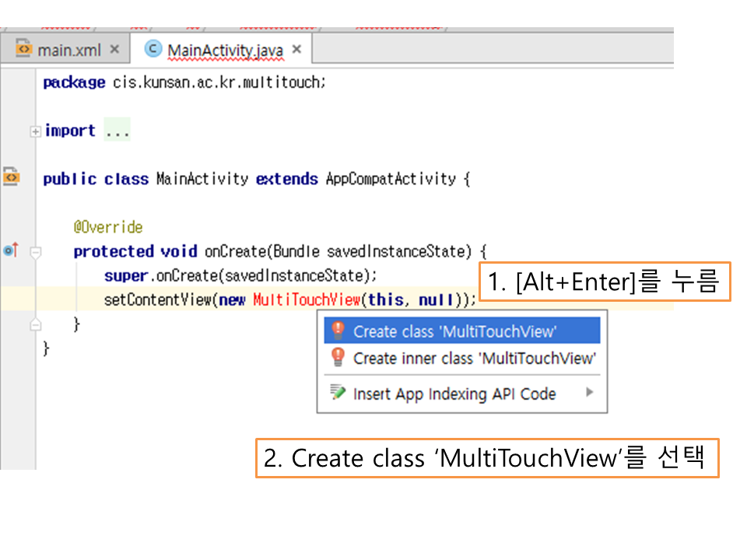Open submenu arrow for Insert App Indexing

pos(589,393)
